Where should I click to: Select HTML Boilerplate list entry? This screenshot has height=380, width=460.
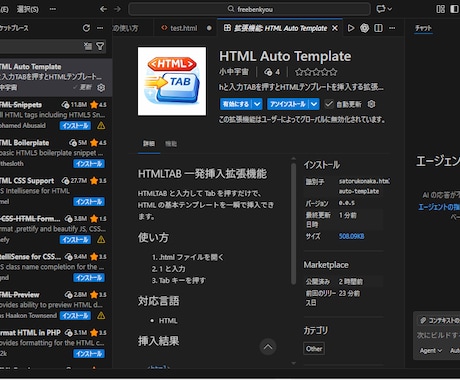56,154
